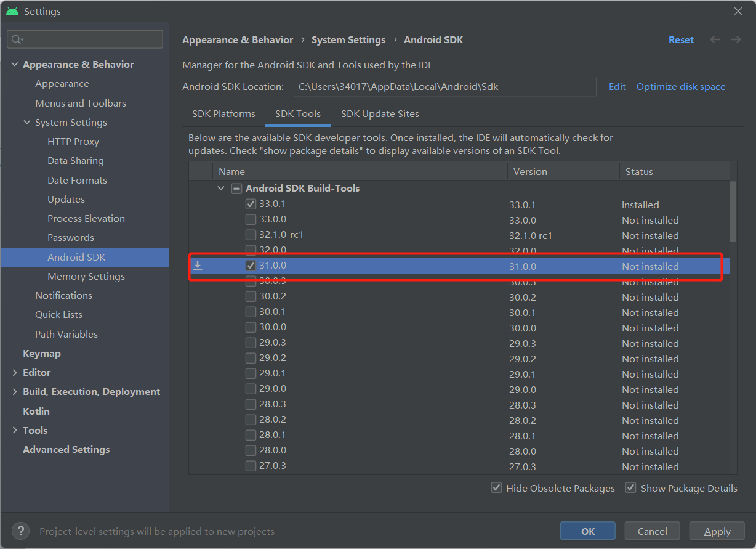Click the download icon beside 31.0.0
Viewport: 756px width, 549px height.
198,266
